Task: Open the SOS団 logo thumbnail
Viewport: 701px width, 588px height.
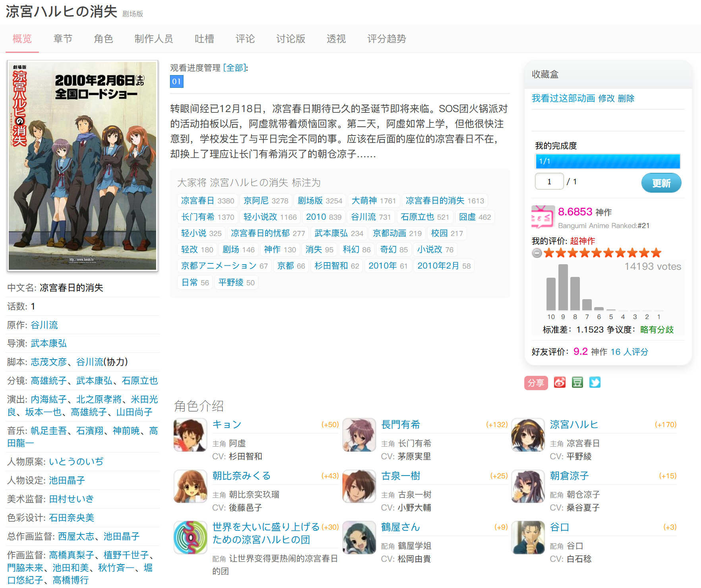Action: (190, 538)
